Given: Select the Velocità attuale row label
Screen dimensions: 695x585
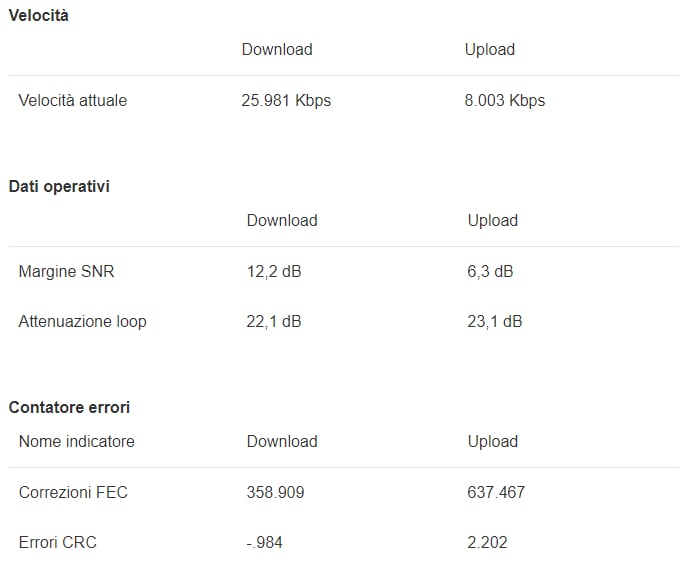Looking at the screenshot, I should [73, 100].
